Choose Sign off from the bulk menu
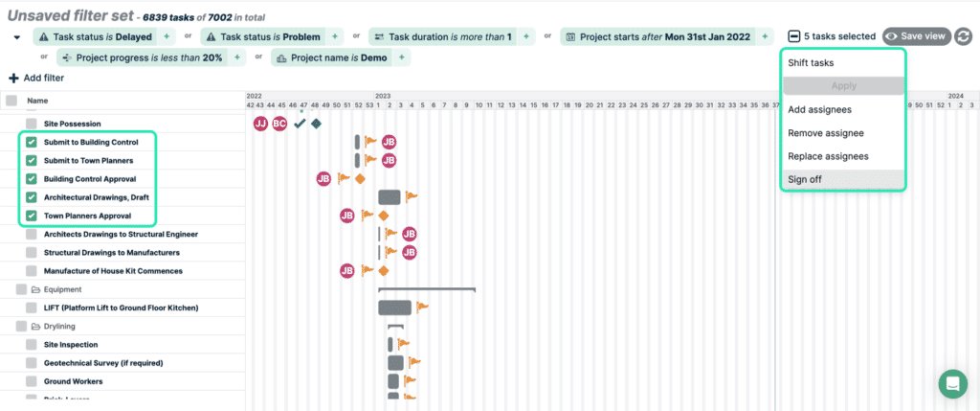Viewport: 980px width, 411px height. pos(805,179)
